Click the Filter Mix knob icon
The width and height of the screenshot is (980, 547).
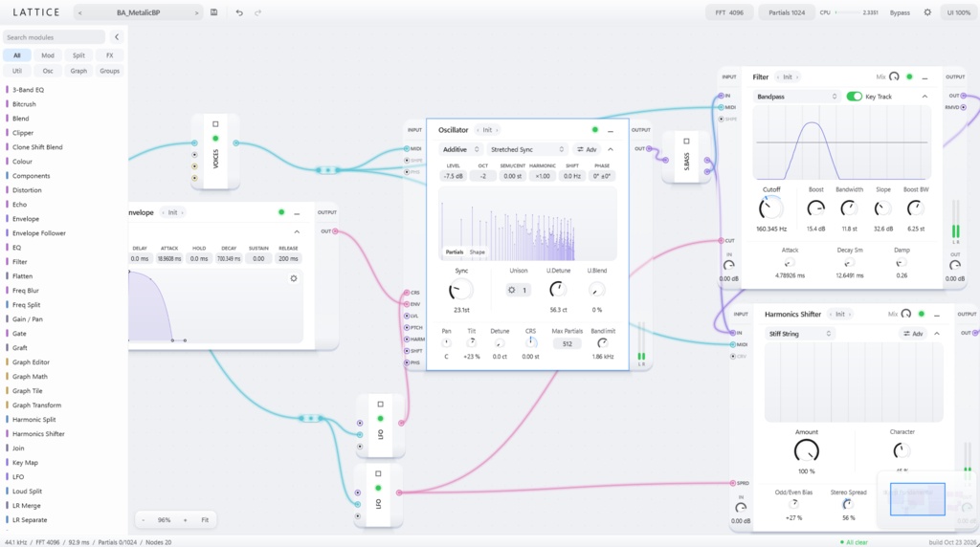click(895, 77)
